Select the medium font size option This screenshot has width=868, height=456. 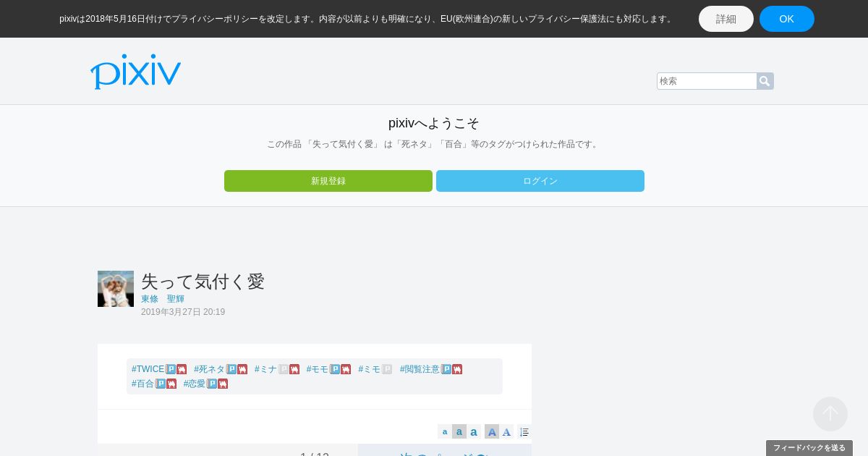(459, 432)
